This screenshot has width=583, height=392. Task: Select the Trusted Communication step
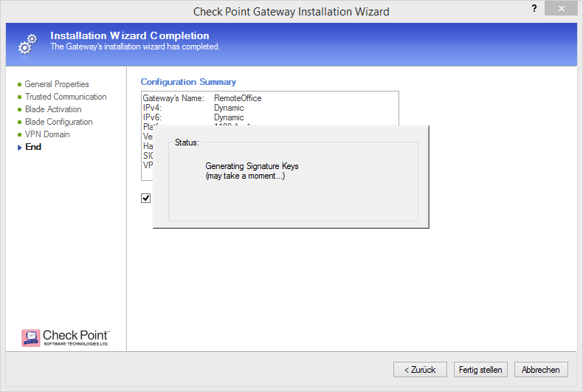(x=66, y=97)
